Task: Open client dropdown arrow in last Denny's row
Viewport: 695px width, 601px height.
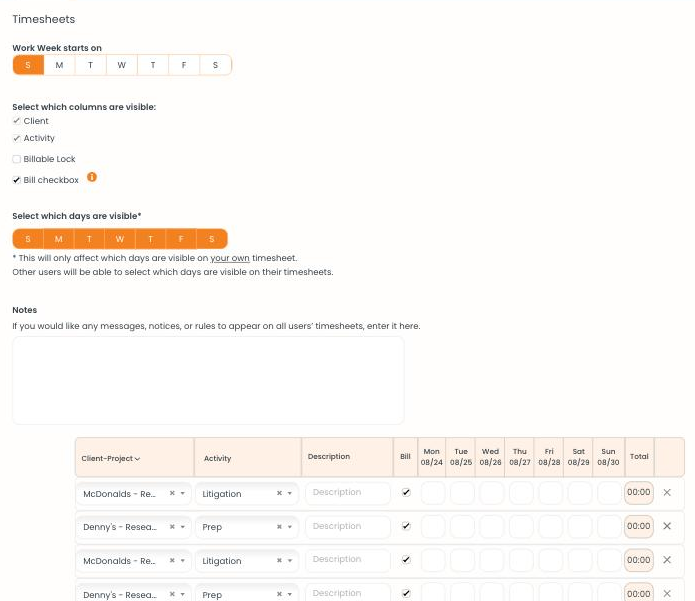Action: 183,594
